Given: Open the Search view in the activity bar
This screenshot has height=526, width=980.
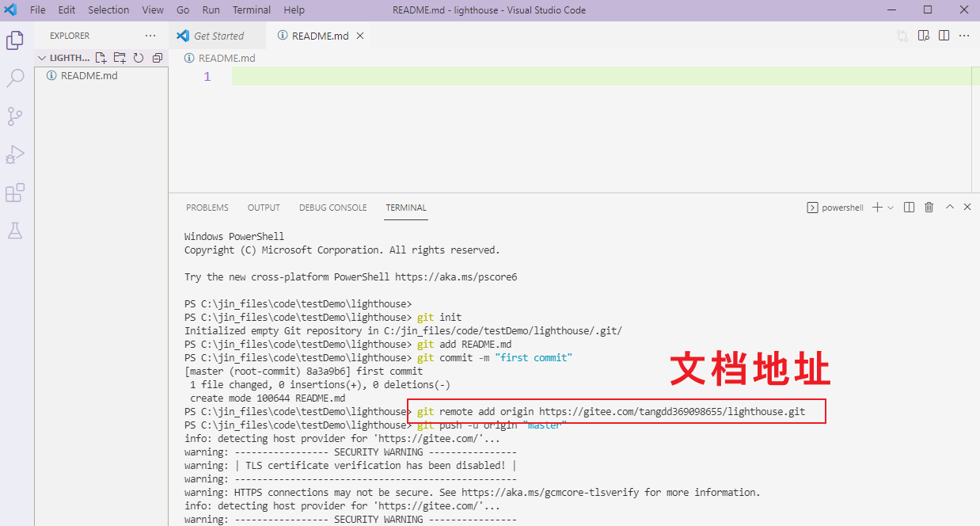Looking at the screenshot, I should click(14, 78).
